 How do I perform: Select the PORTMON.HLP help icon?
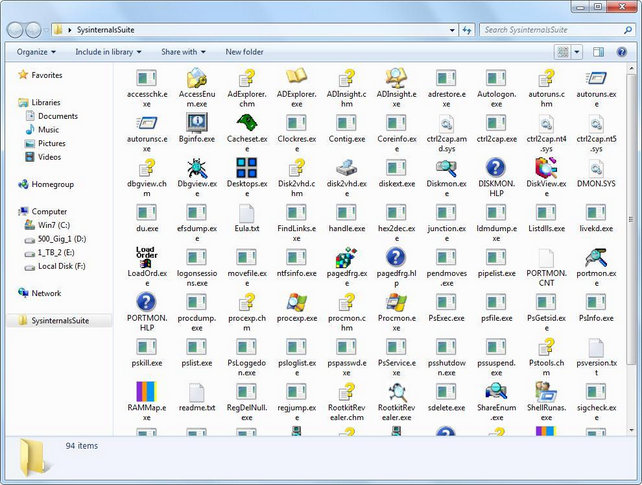pyautogui.click(x=147, y=302)
